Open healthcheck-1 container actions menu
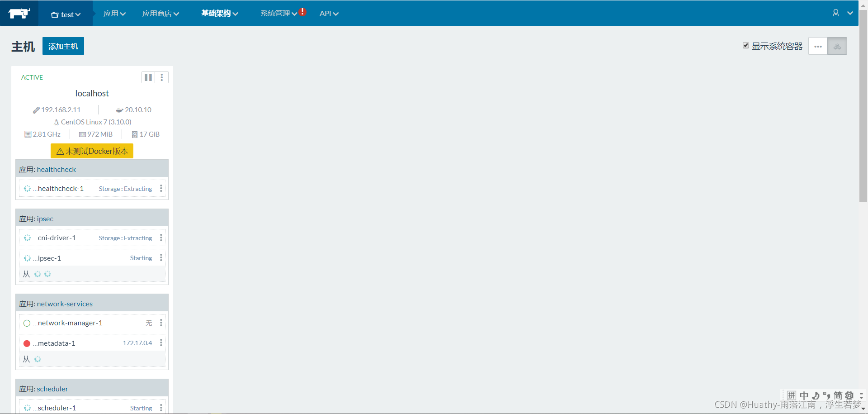This screenshot has height=414, width=868. [x=161, y=188]
